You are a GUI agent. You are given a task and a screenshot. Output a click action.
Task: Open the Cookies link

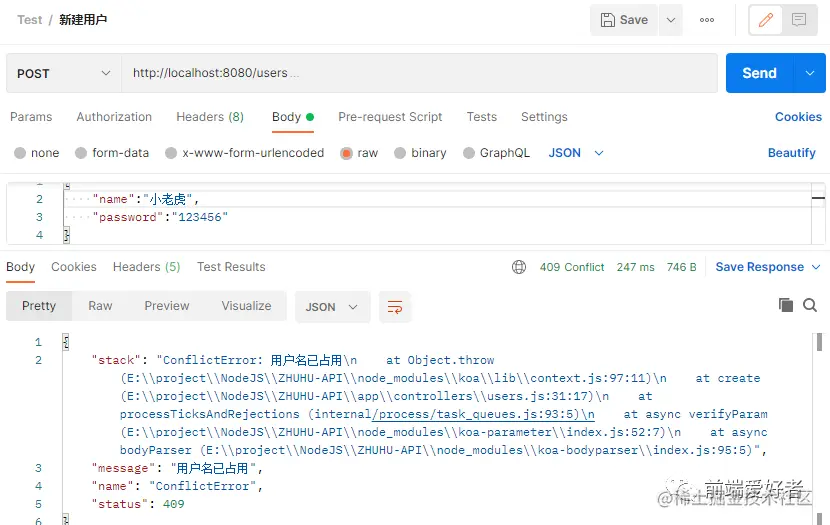[798, 116]
